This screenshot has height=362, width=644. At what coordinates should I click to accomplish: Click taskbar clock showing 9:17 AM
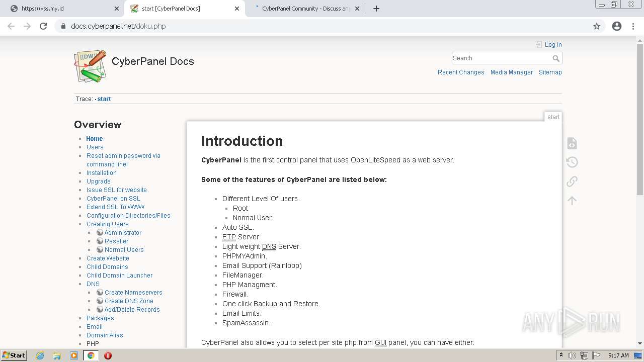618,355
